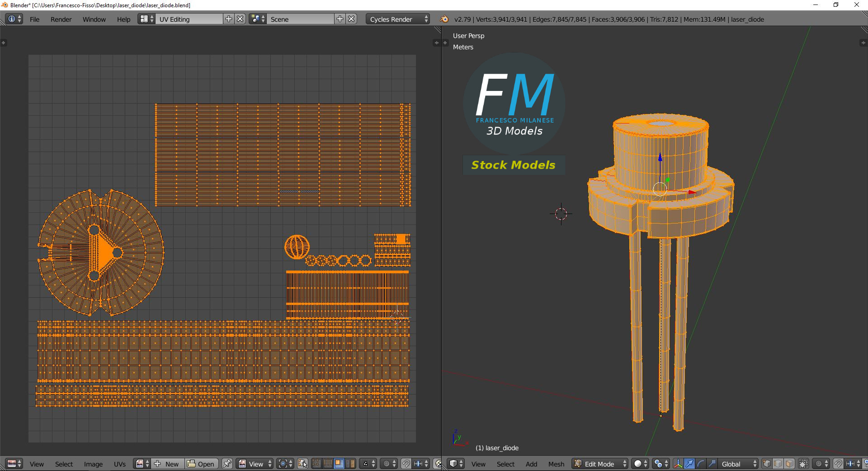Viewport: 868px width, 471px height.
Task: Select the rotate manipulator icon
Action: point(701,464)
